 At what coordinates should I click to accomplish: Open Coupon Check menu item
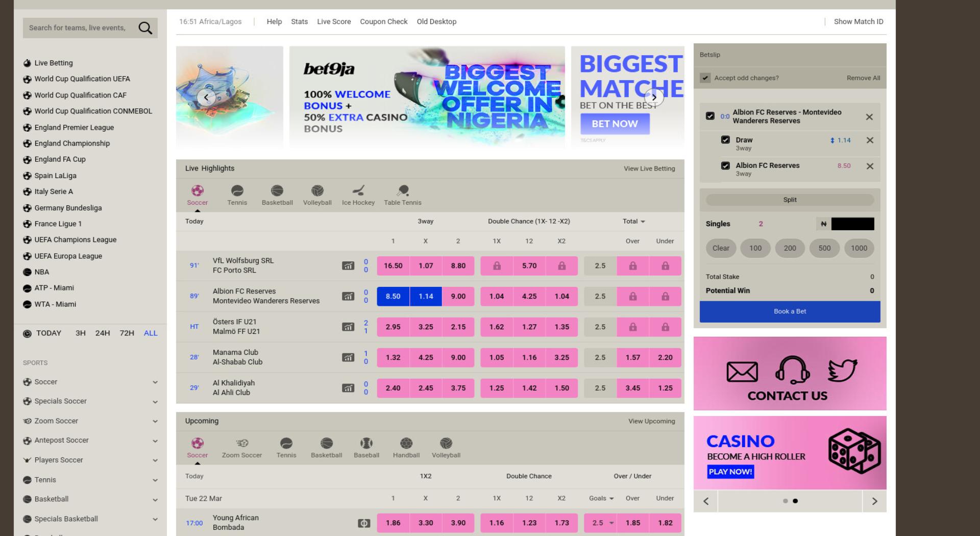[384, 21]
